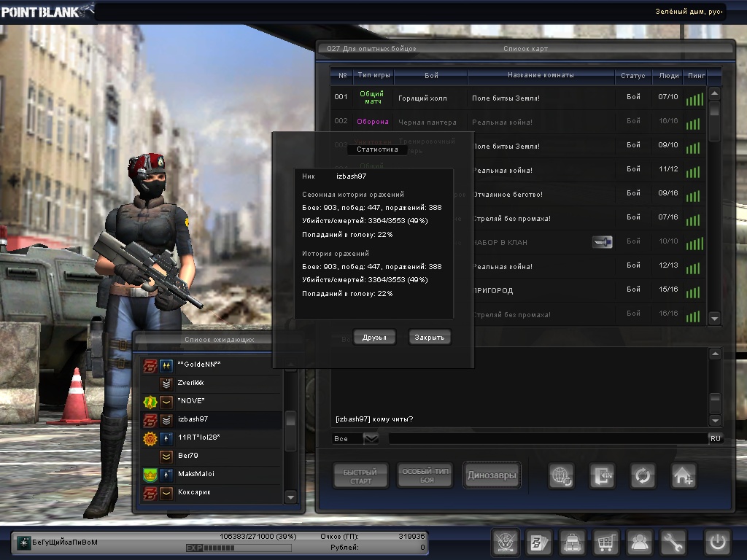747x560 pixels.
Task: Refresh the room list with circular arrows icon
Action: 643,475
